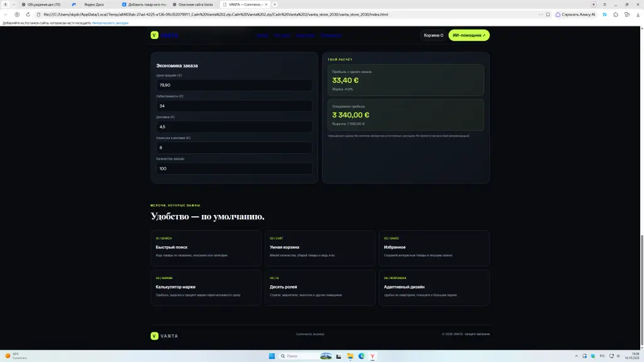Image resolution: width=644 pixels, height=362 pixels.
Task: Click the Десять ролей feature card
Action: 320,288
